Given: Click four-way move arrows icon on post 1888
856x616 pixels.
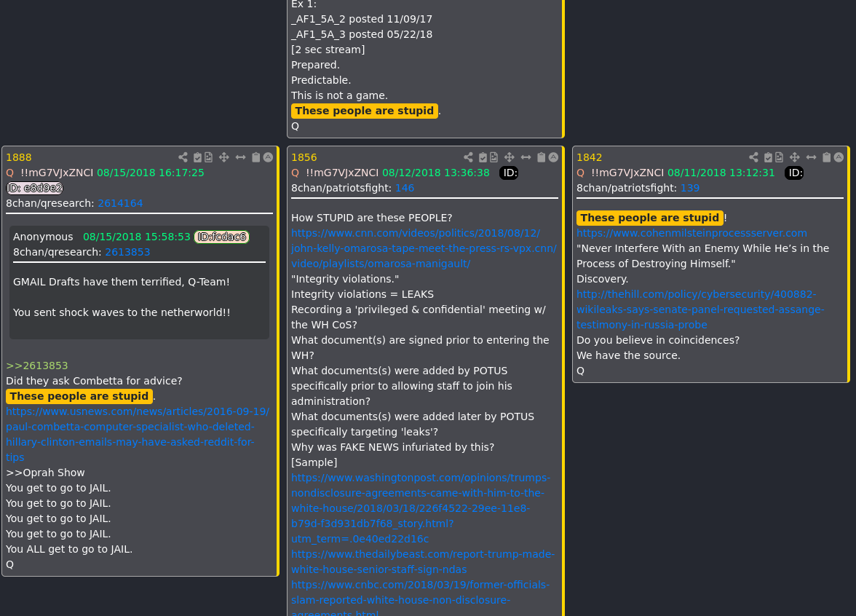Looking at the screenshot, I should tap(224, 157).
